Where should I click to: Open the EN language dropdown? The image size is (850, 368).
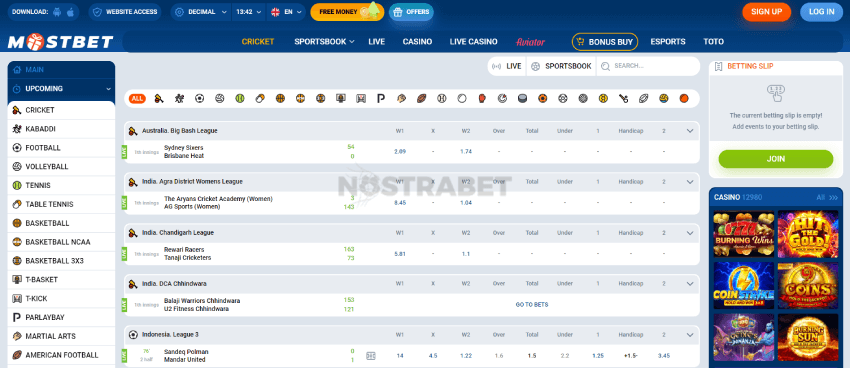pyautogui.click(x=286, y=11)
